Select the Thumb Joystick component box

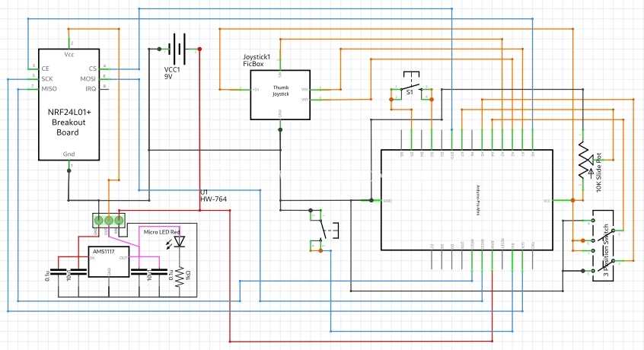tap(280, 95)
